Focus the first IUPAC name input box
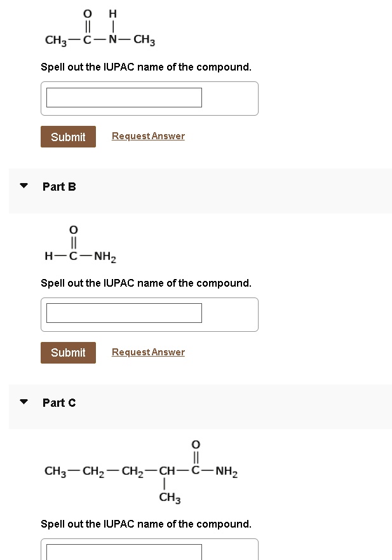The width and height of the screenshot is (392, 560). pyautogui.click(x=124, y=97)
